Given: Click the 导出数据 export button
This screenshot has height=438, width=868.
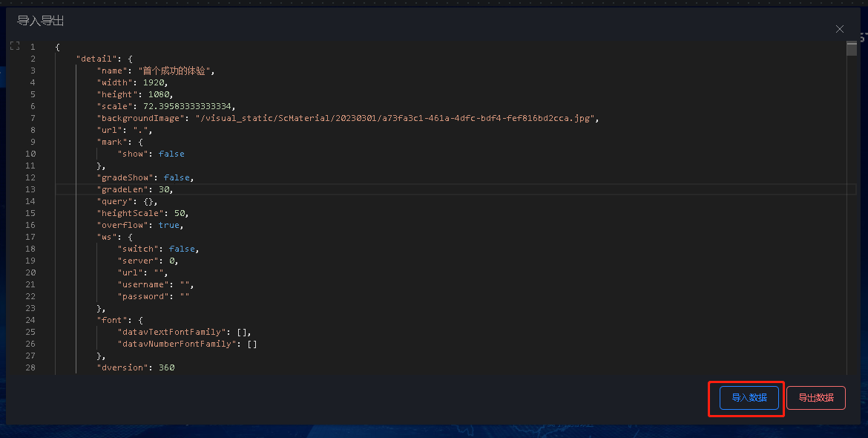Looking at the screenshot, I should pyautogui.click(x=816, y=398).
